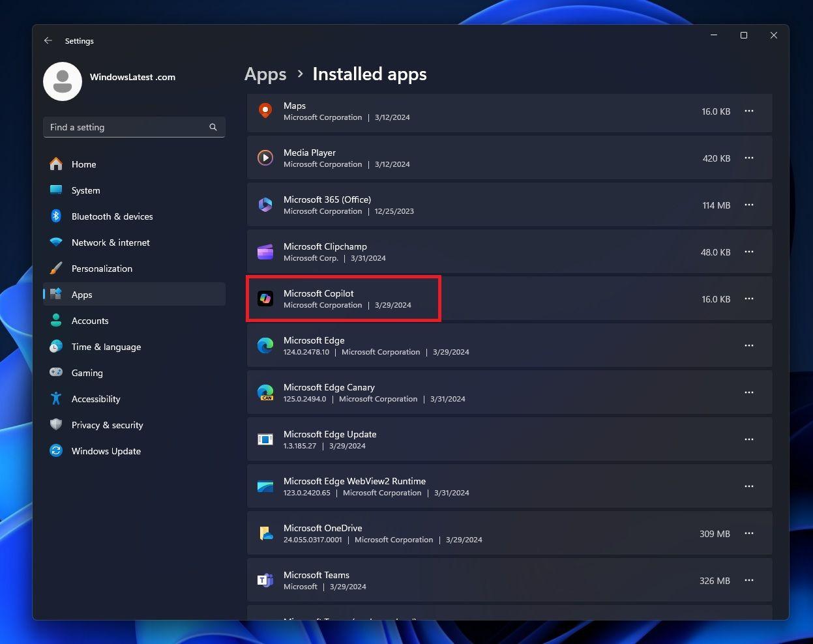Open the options menu for Microsoft OneDrive
Image resolution: width=813 pixels, height=644 pixels.
point(748,533)
